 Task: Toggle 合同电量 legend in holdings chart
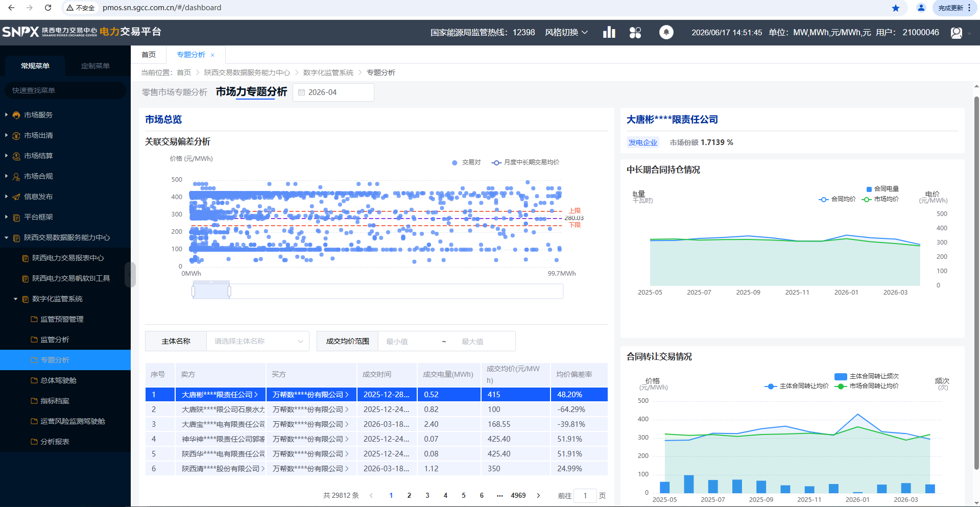click(x=882, y=189)
